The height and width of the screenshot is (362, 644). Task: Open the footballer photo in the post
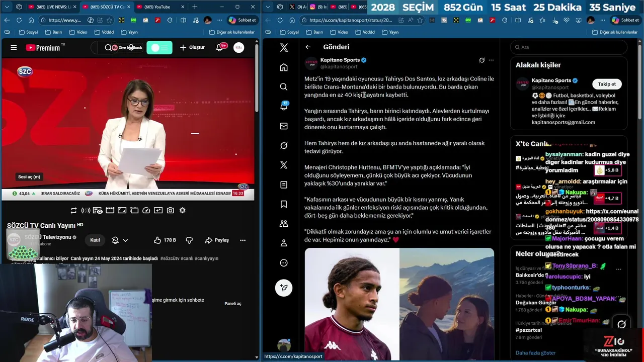pyautogui.click(x=352, y=304)
